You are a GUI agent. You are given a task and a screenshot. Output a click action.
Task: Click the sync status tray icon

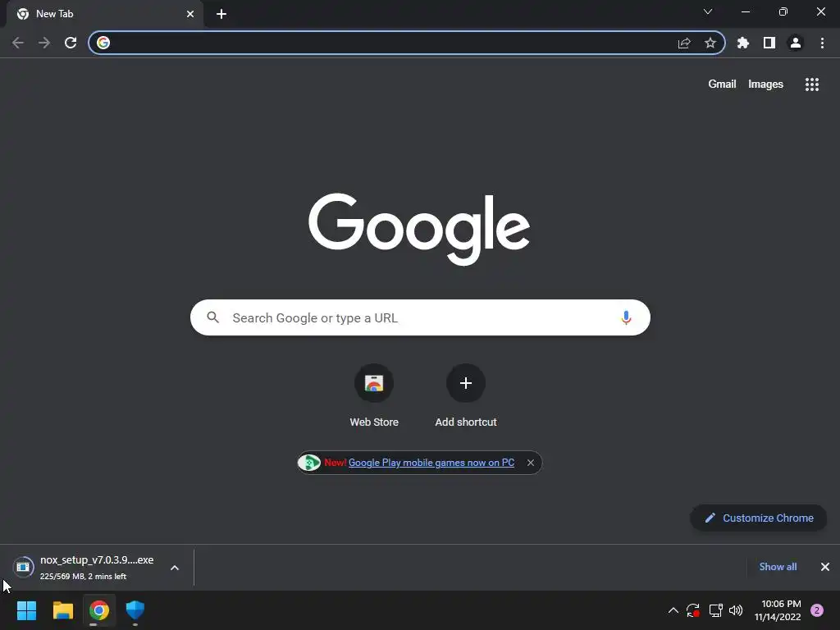click(693, 610)
